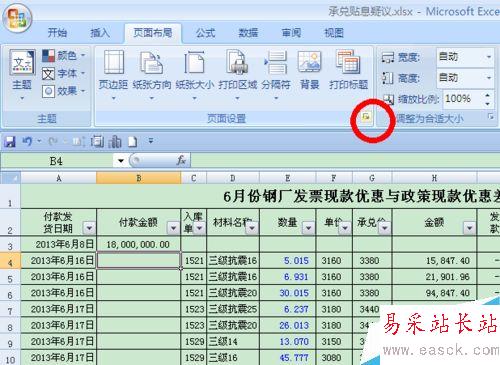Open the filter dropdown for 单价

pyautogui.click(x=345, y=228)
